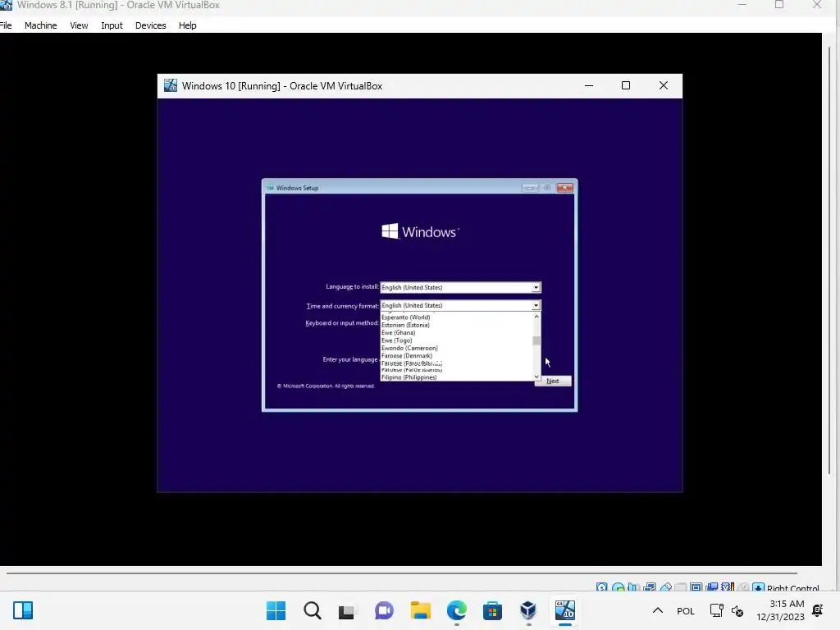Click the VirtualBox icon in Windows 10 title bar
The height and width of the screenshot is (630, 840).
coord(171,85)
